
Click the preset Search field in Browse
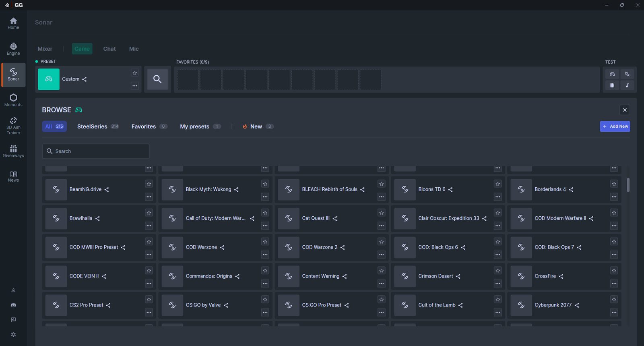[x=96, y=151]
